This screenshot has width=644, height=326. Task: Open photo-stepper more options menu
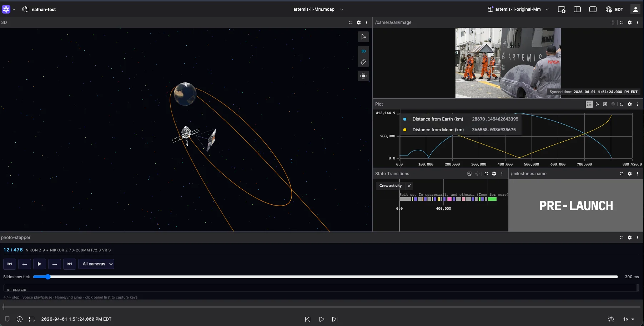click(x=638, y=238)
